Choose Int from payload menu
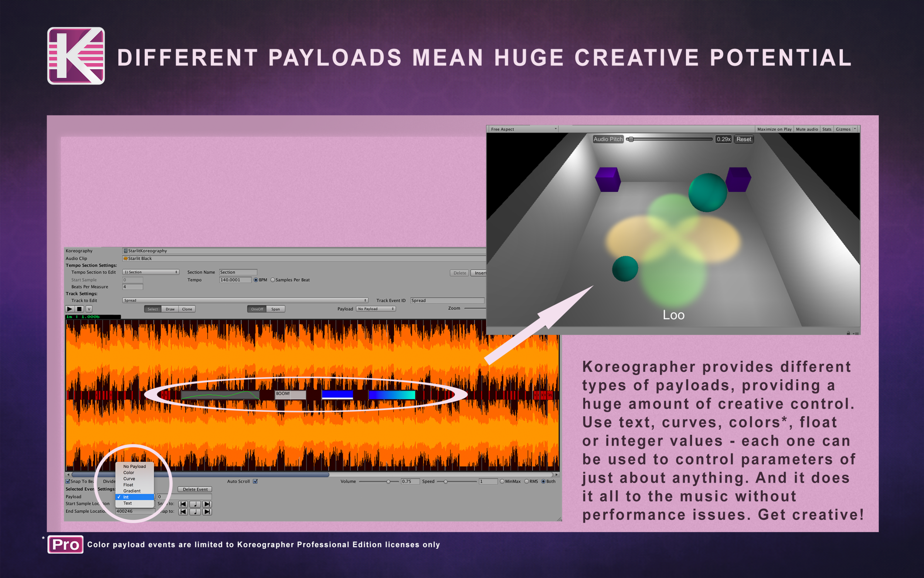The image size is (924, 578). [x=135, y=497]
